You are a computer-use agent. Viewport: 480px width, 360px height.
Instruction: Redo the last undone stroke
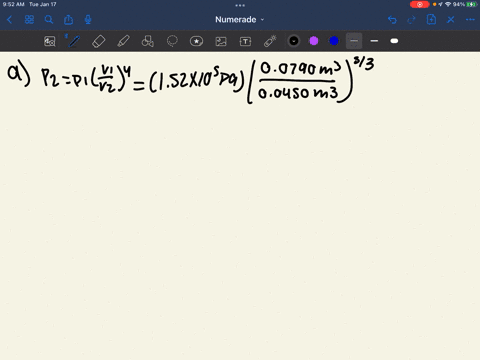coord(412,20)
